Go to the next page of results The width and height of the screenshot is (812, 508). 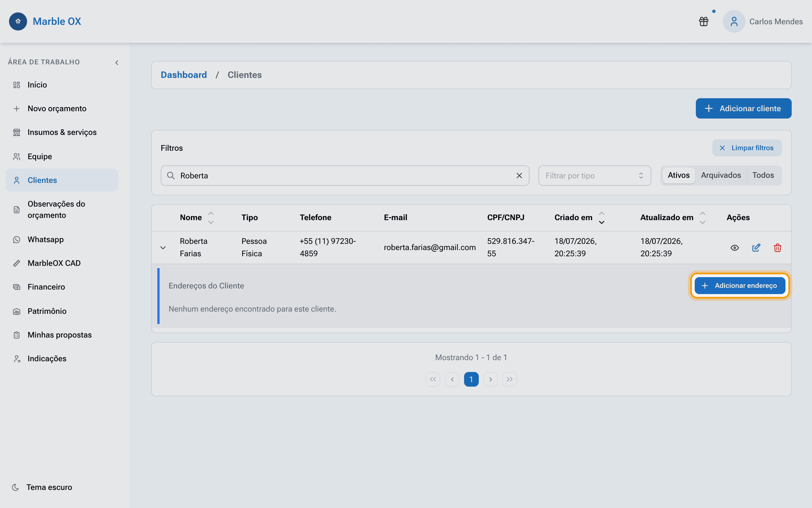[x=491, y=379]
